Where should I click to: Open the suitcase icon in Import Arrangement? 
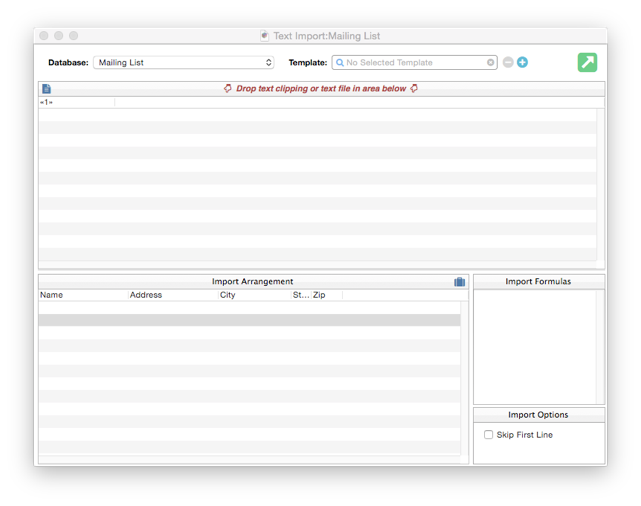(x=459, y=282)
